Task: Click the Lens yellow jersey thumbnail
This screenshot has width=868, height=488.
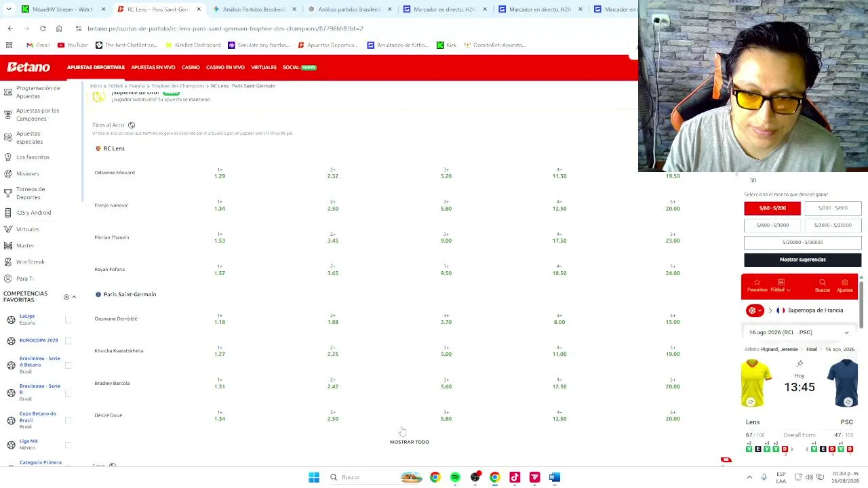Action: [x=756, y=382]
